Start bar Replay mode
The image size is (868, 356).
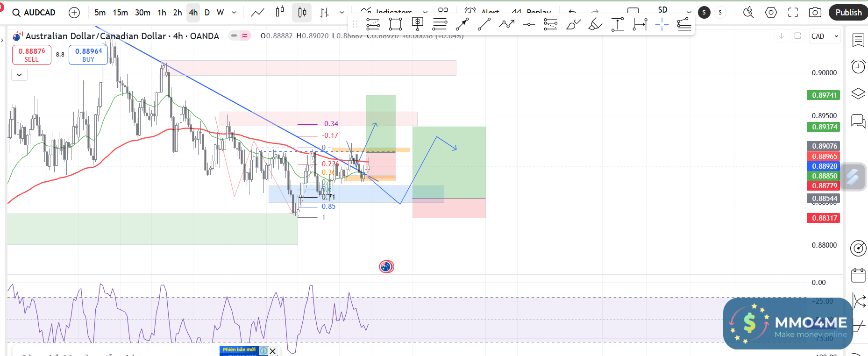(x=531, y=12)
